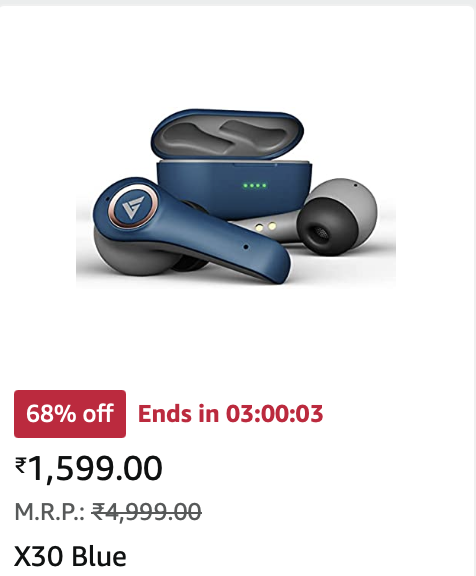Click the word Blue in the title
This screenshot has height=576, width=476.
click(99, 556)
